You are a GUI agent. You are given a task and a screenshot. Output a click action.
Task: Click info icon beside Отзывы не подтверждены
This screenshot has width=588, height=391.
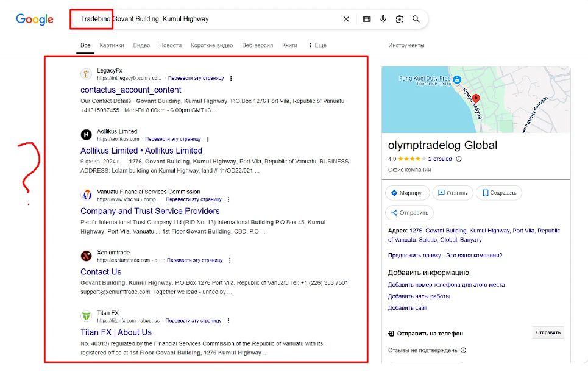pos(464,350)
